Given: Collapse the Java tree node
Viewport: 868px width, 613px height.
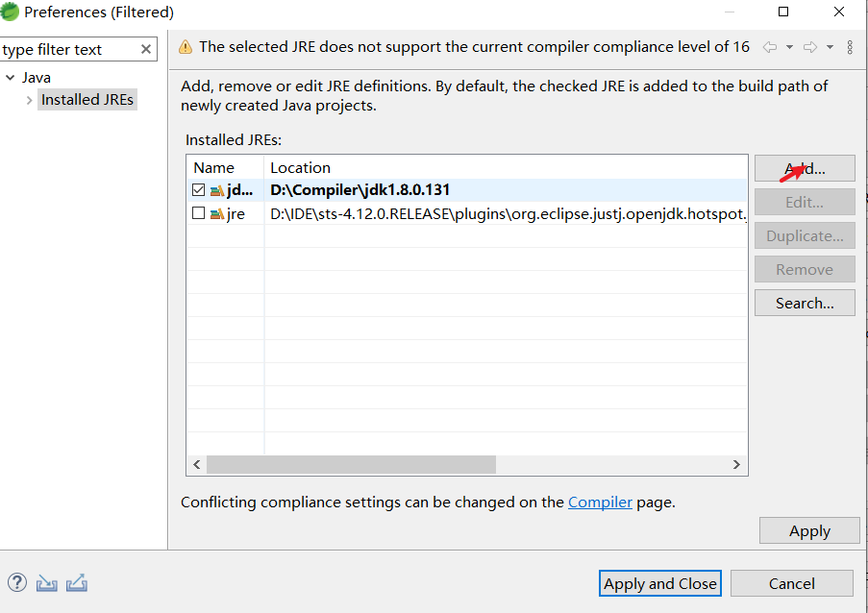Looking at the screenshot, I should pos(10,77).
